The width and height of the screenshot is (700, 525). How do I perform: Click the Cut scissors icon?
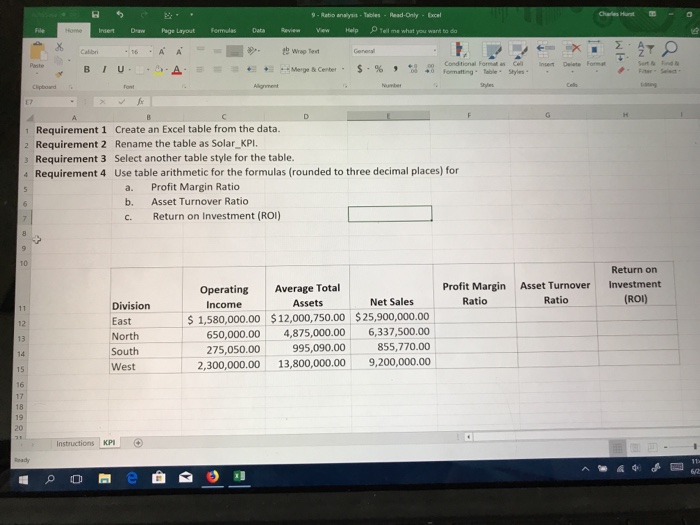[59, 46]
